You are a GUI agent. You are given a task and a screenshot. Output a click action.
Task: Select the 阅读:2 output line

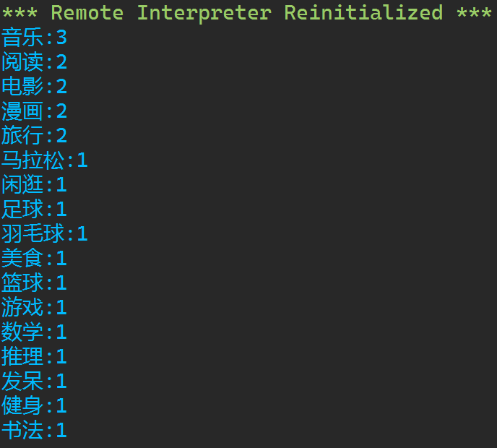tap(34, 62)
